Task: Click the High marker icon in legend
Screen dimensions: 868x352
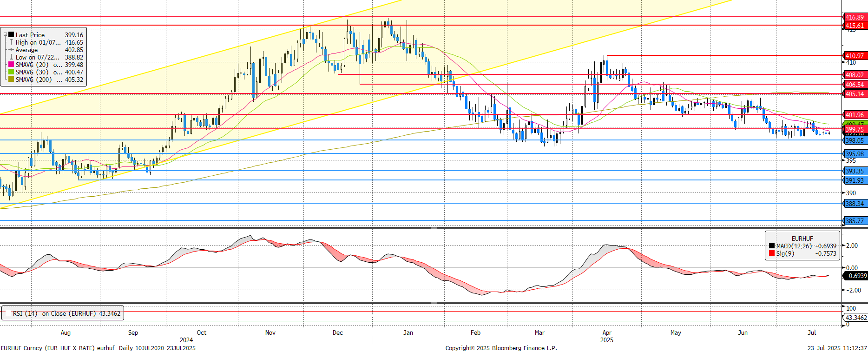Action: (11, 42)
